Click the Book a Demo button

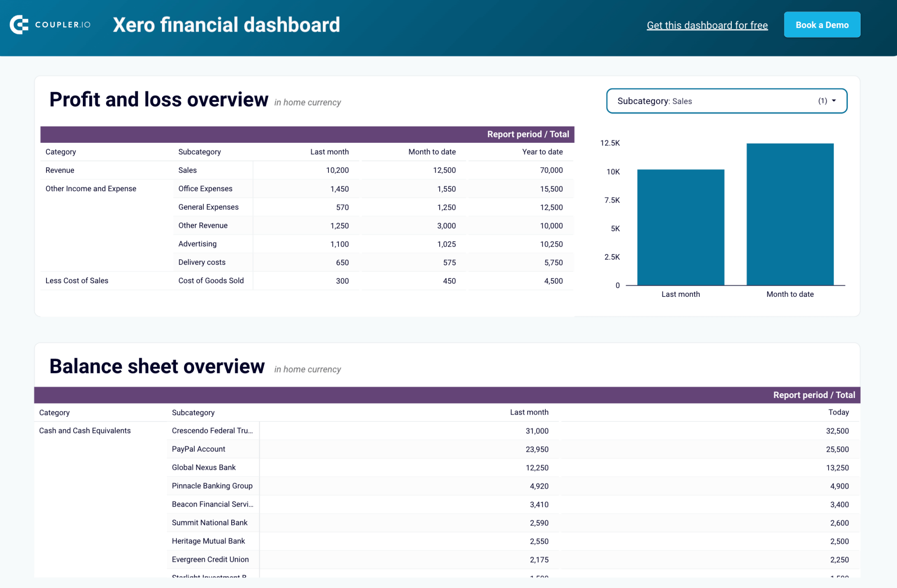pos(822,25)
